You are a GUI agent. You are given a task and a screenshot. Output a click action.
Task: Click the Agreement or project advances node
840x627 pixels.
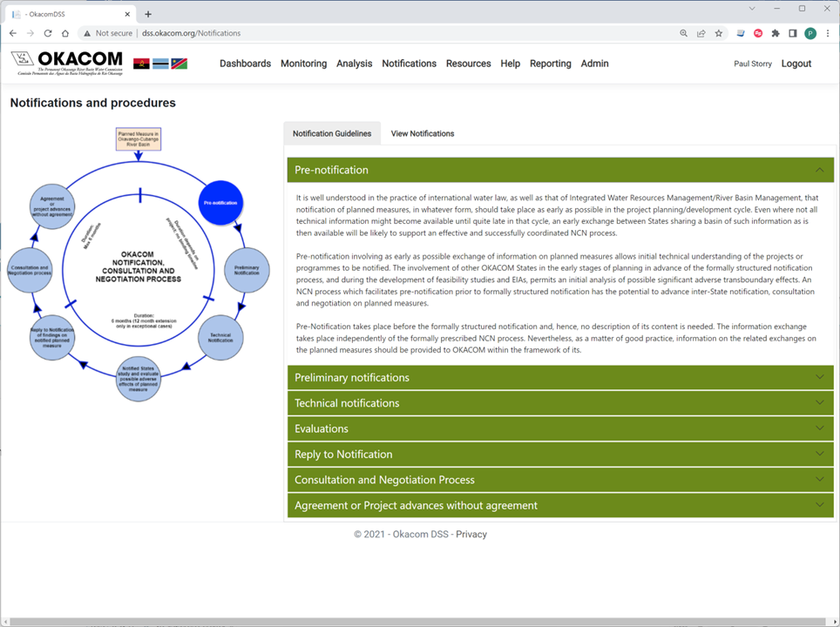pos(52,206)
